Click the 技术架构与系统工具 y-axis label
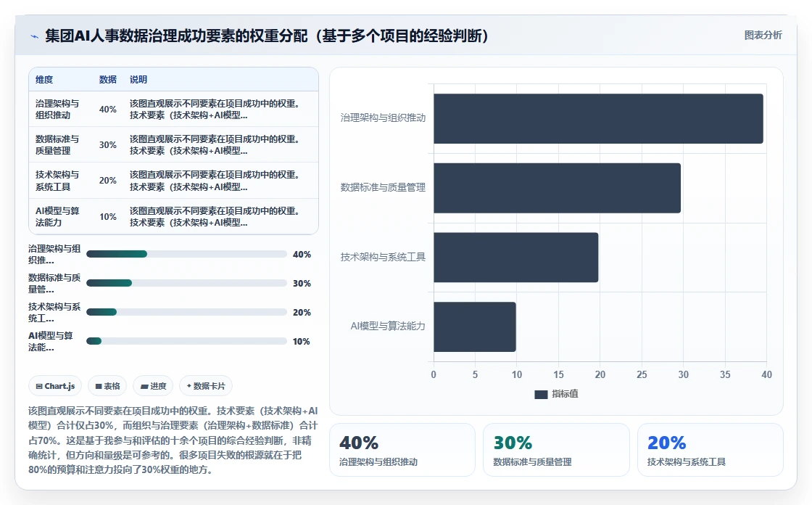 pyautogui.click(x=383, y=257)
